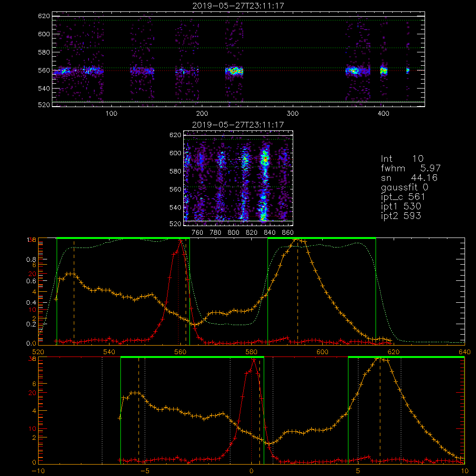Click the timestamp title above the wide image plot
The height and width of the screenshot is (476, 476).
238,5
